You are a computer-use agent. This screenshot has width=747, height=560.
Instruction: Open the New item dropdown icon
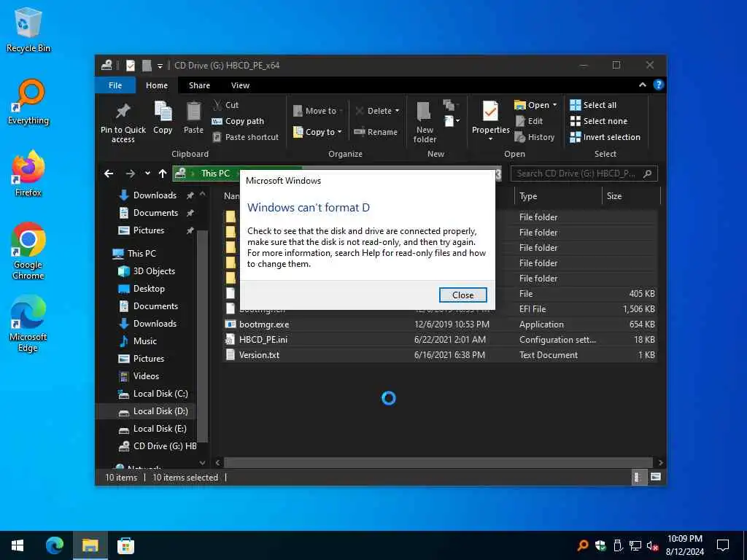coord(452,121)
